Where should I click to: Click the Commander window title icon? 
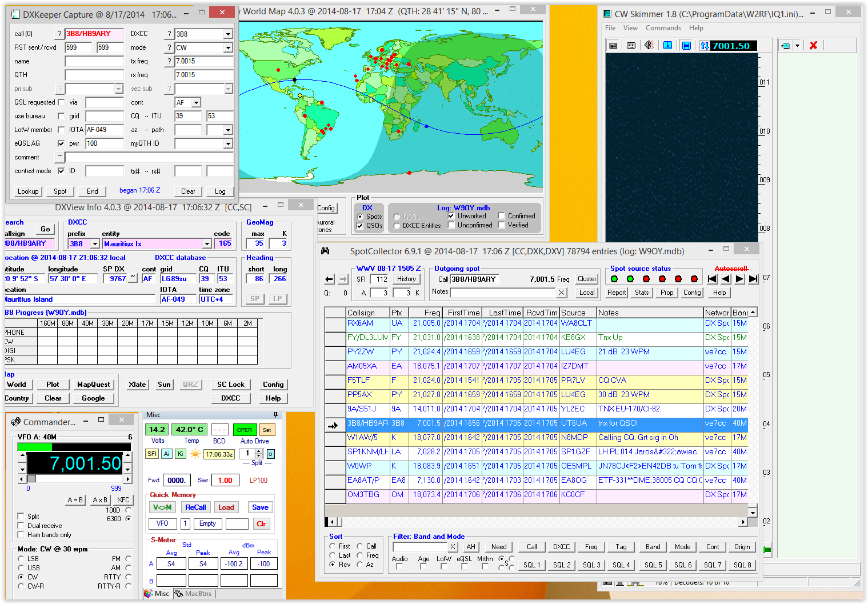point(15,422)
